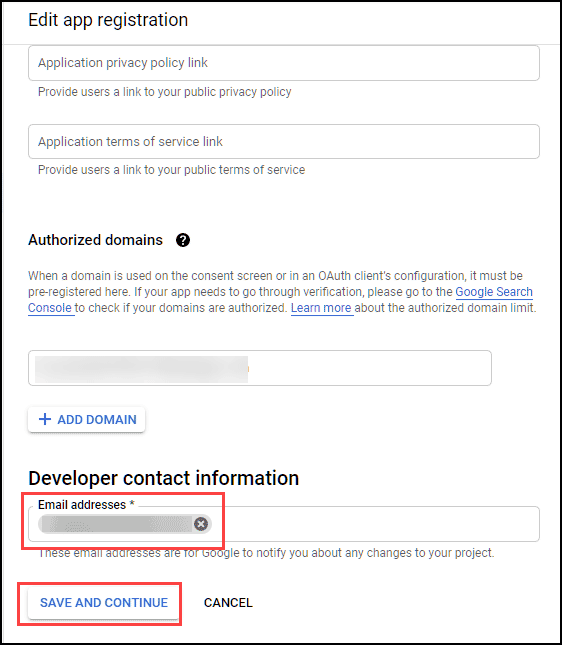Click the ADD DOMAIN button label
Image resolution: width=562 pixels, height=645 pixels.
97,420
